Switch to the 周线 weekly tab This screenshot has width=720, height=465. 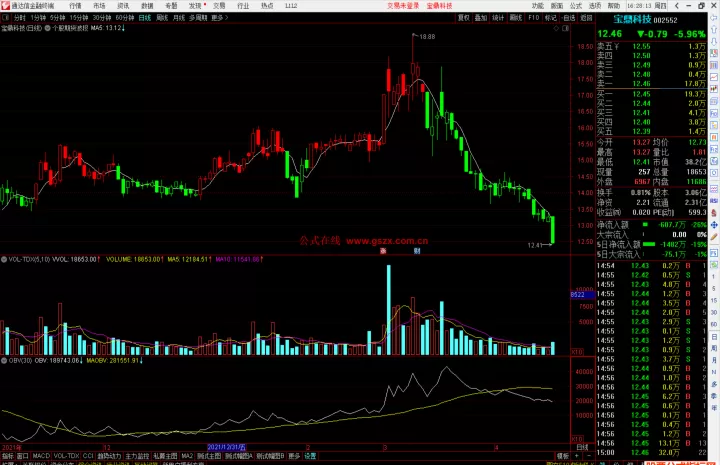tap(162, 17)
